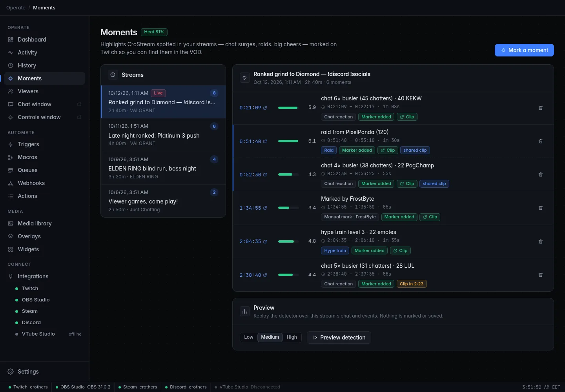The image size is (565, 392).
Task: Click the Triggers lightning icon
Action: tap(11, 144)
